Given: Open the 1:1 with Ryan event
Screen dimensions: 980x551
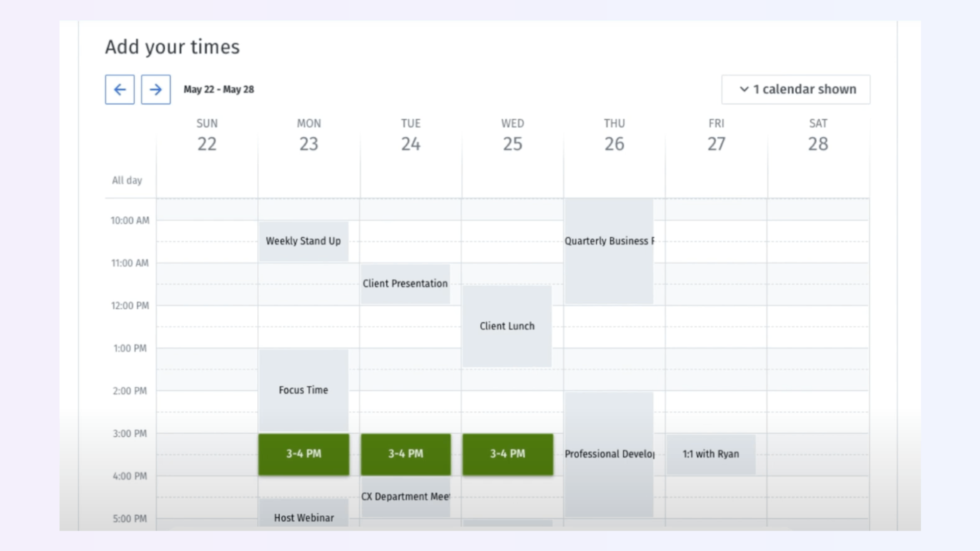Looking at the screenshot, I should [x=710, y=454].
